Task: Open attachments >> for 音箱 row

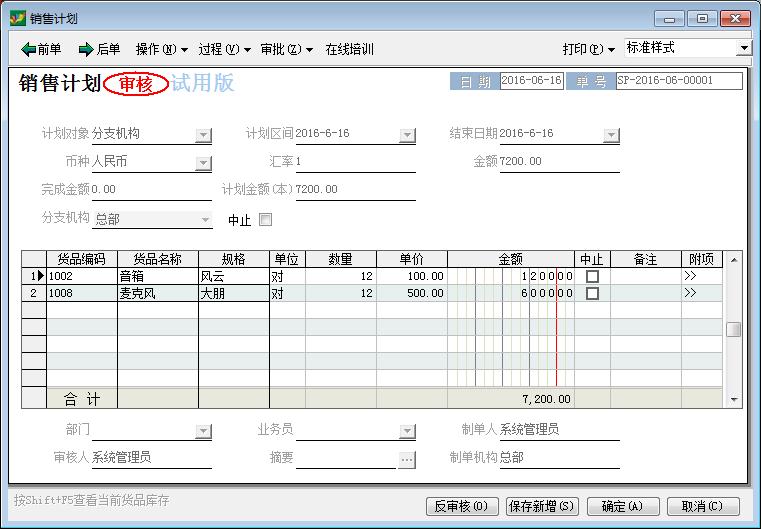Action: pyautogui.click(x=690, y=276)
